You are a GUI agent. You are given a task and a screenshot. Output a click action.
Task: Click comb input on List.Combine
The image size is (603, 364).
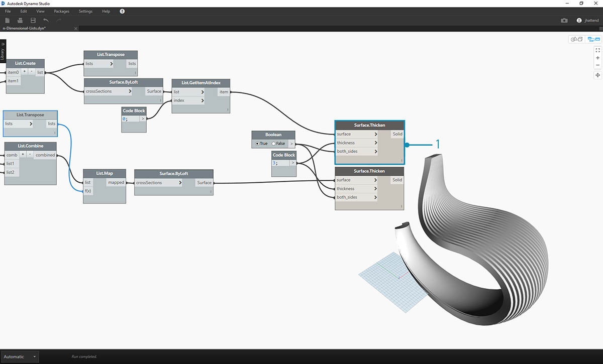pyautogui.click(x=12, y=155)
